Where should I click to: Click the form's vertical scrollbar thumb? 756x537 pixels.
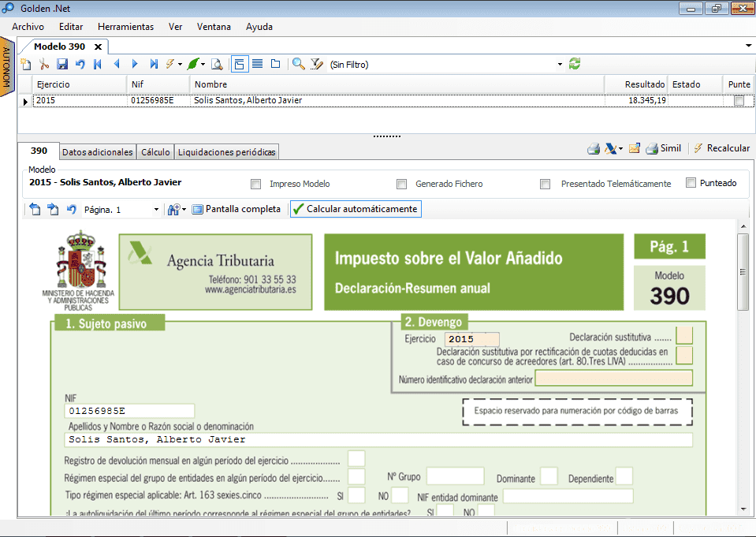point(742,272)
